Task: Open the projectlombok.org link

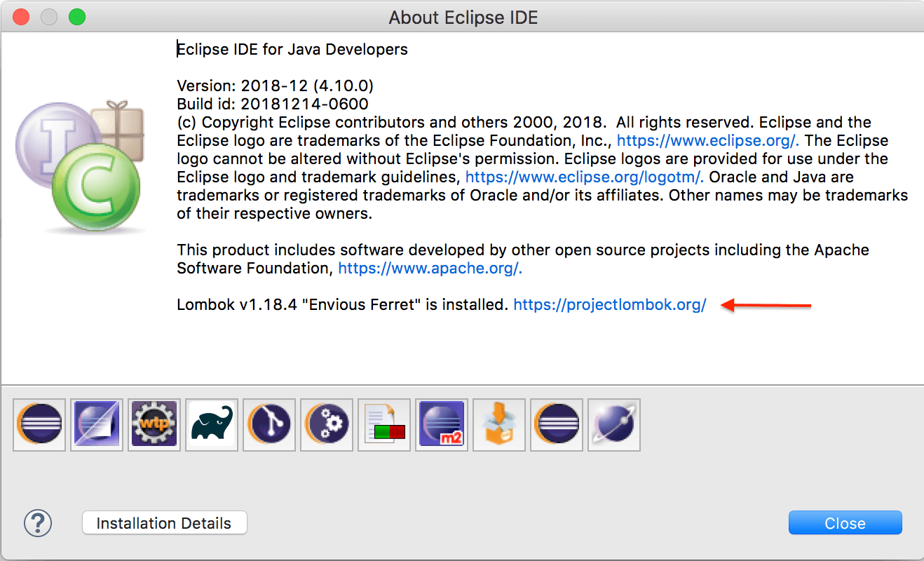Action: coord(610,304)
